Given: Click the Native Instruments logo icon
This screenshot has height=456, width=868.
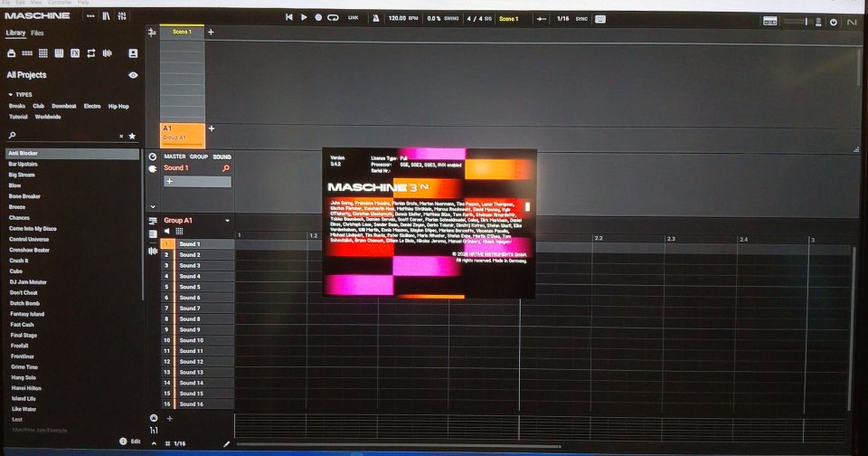Looking at the screenshot, I should pos(852,22).
